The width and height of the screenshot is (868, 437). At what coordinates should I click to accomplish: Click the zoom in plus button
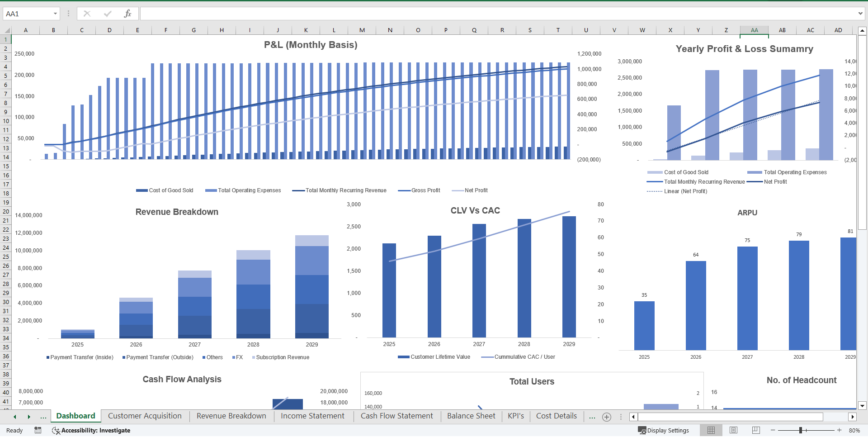pyautogui.click(x=839, y=430)
